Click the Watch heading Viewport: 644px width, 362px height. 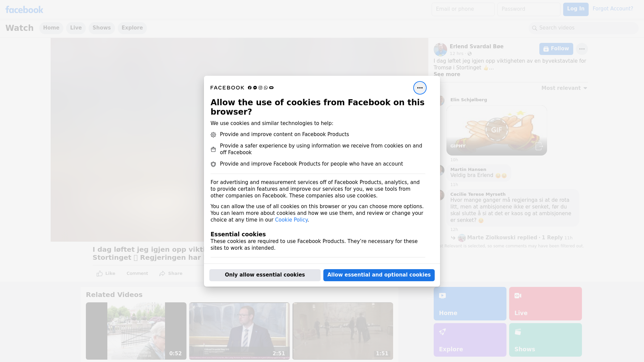pos(19,28)
